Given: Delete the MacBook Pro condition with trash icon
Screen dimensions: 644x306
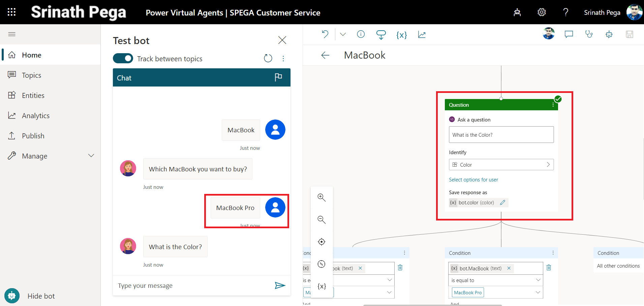Looking at the screenshot, I should 549,268.
